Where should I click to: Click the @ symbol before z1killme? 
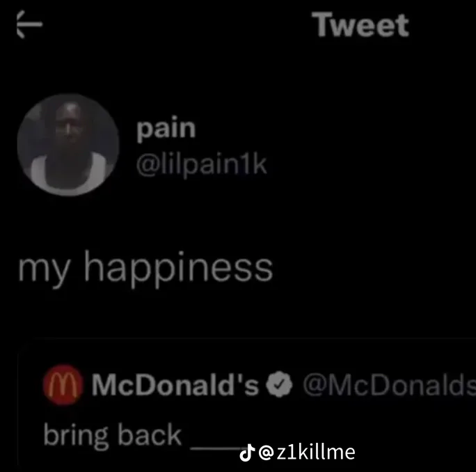point(267,453)
